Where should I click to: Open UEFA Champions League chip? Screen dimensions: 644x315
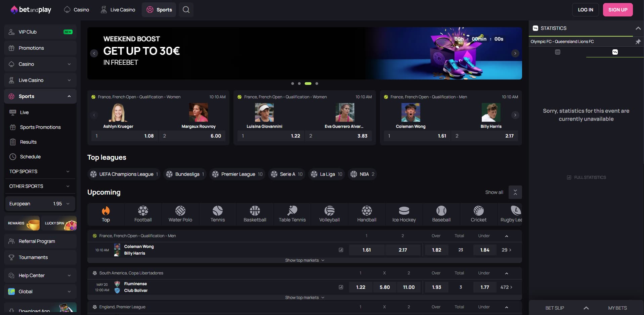click(x=124, y=174)
